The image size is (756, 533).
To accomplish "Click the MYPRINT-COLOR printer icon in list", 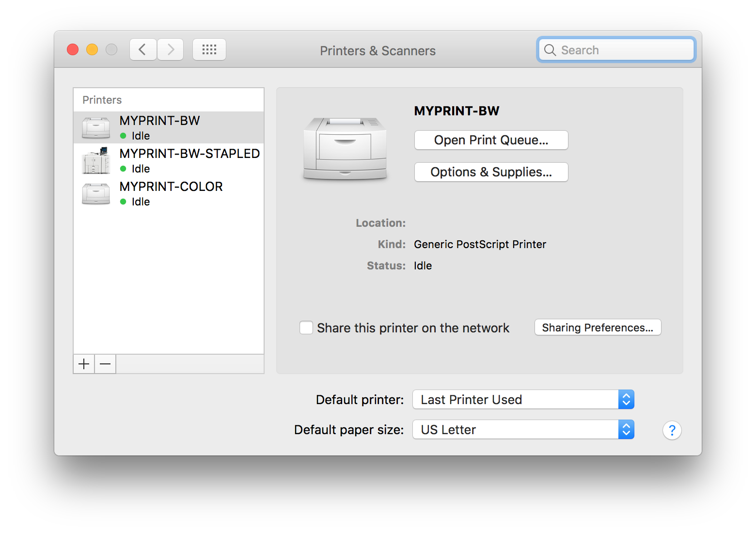I will [96, 194].
